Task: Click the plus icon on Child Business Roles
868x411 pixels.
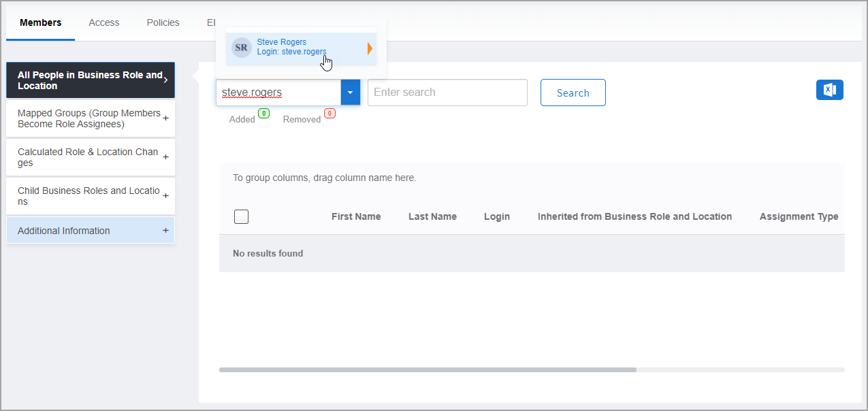Action: pyautogui.click(x=165, y=196)
